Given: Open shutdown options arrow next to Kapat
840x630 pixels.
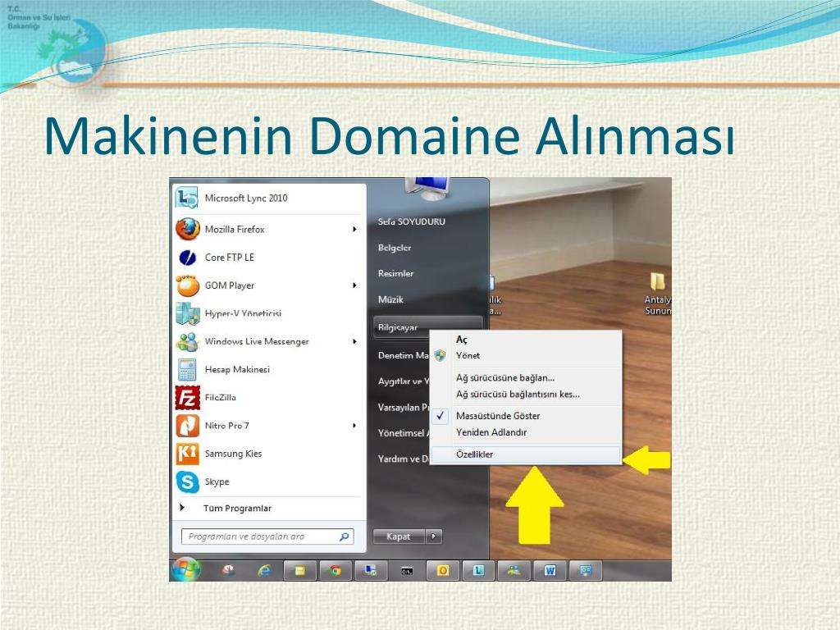Looking at the screenshot, I should click(x=434, y=536).
